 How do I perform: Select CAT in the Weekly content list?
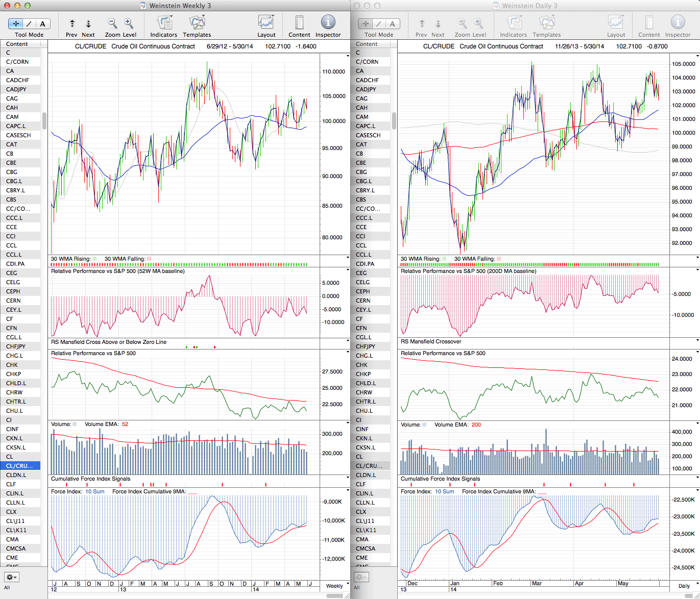tap(12, 144)
